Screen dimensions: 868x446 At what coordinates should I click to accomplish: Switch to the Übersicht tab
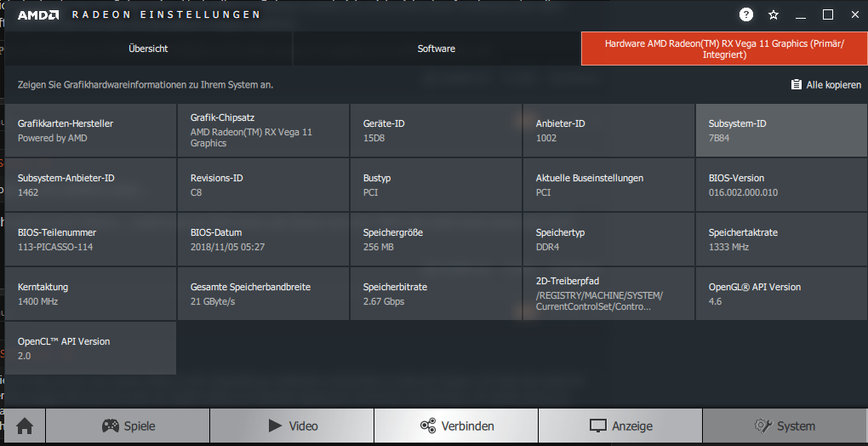148,49
